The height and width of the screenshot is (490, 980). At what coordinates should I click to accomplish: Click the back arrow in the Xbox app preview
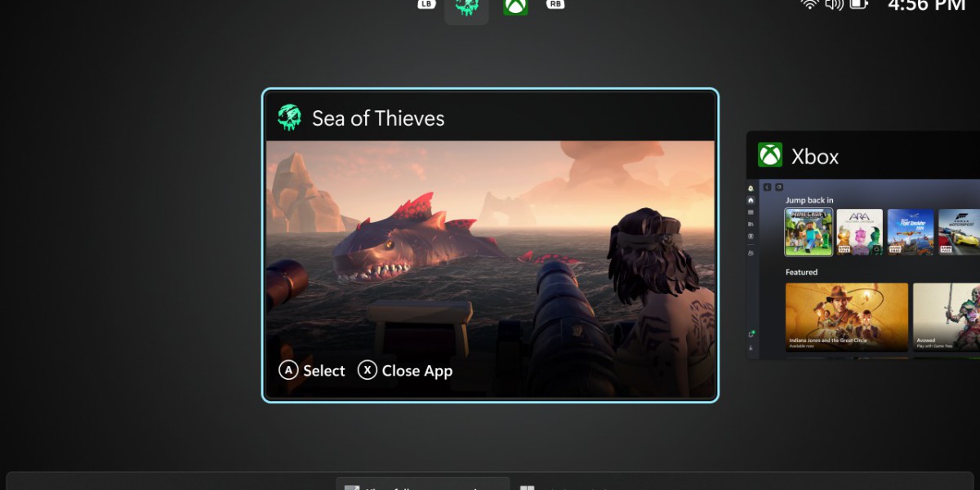click(767, 187)
